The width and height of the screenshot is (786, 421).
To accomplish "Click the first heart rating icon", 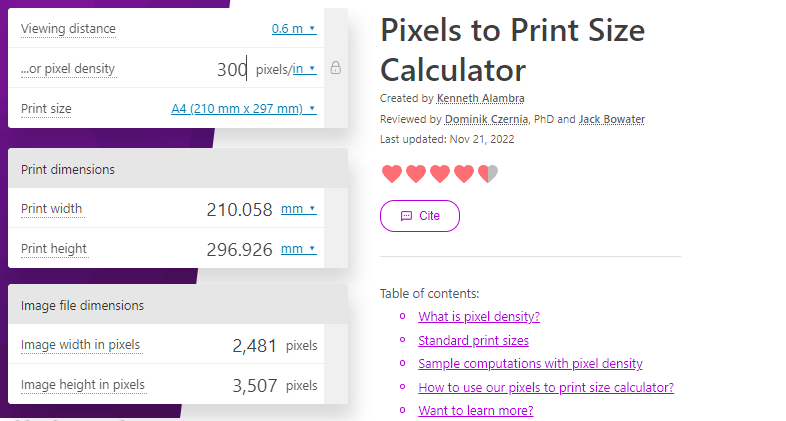I will pyautogui.click(x=391, y=173).
